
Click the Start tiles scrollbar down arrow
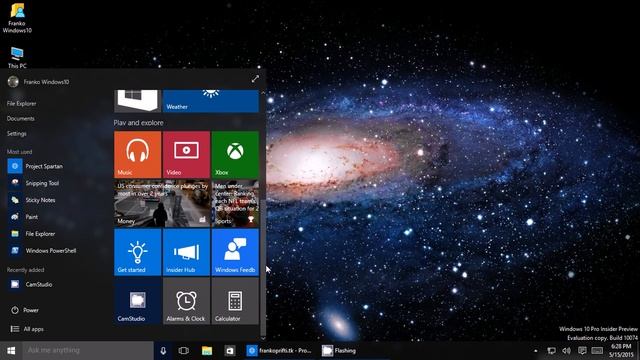coord(263,338)
